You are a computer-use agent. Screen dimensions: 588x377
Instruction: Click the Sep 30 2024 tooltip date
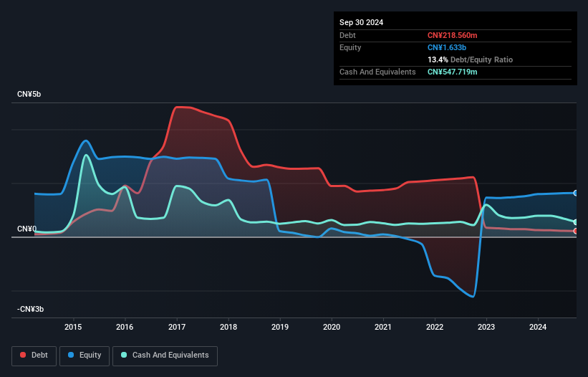click(x=361, y=22)
